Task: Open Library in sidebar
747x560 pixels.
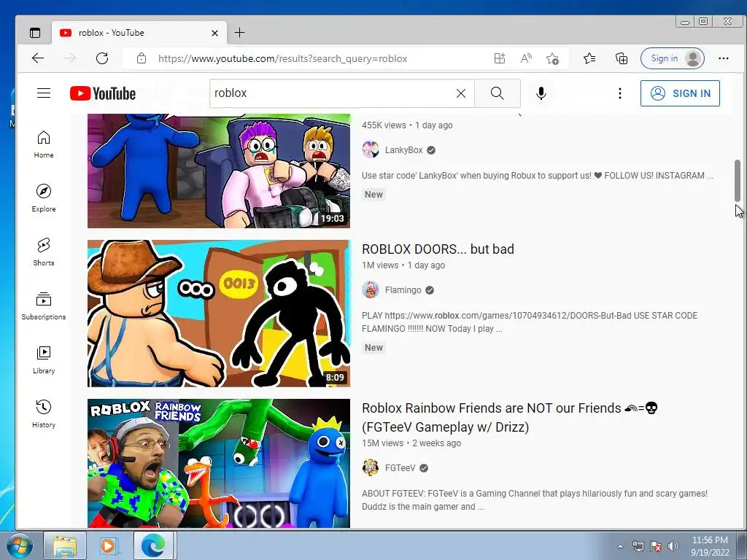Action: 44,359
